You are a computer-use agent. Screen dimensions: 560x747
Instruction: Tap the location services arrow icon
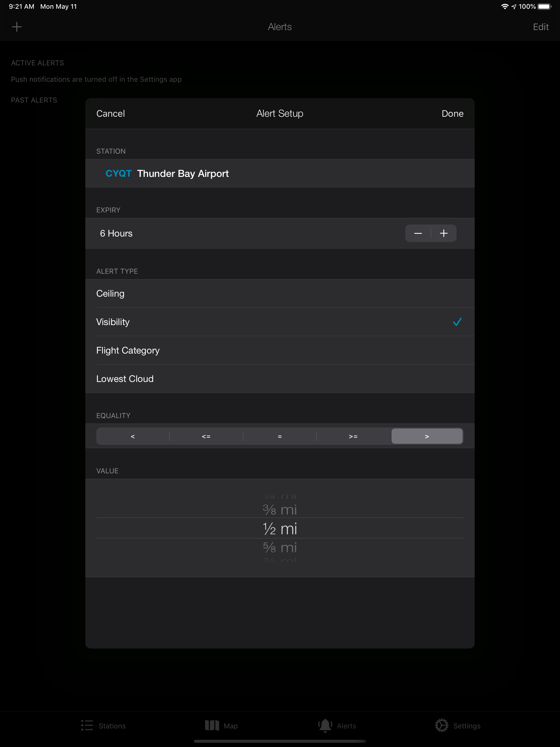pos(514,6)
